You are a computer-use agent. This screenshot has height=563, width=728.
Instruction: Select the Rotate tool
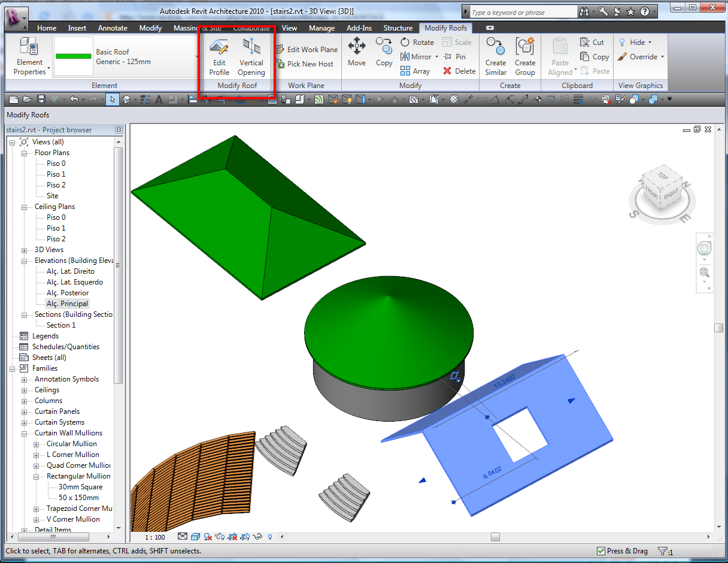pos(417,43)
